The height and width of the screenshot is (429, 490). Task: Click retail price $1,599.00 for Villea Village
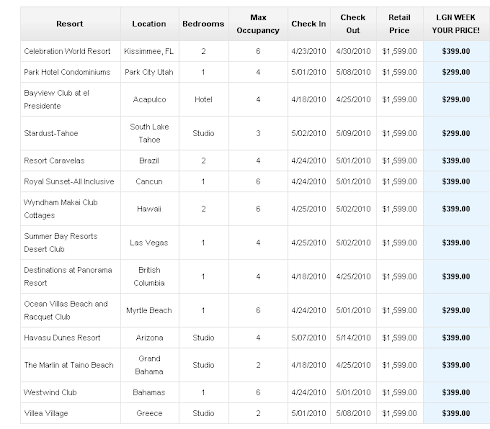(x=400, y=414)
